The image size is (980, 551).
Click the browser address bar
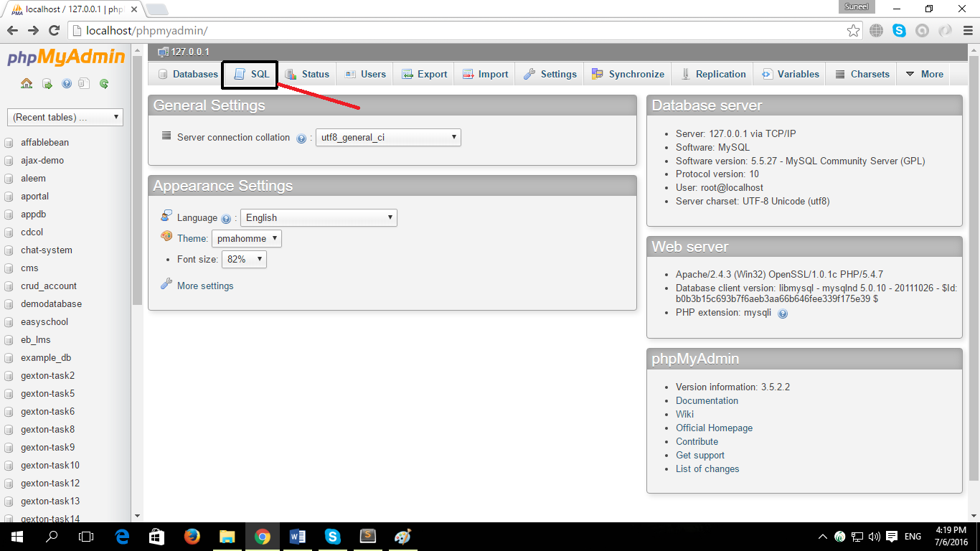(x=287, y=31)
